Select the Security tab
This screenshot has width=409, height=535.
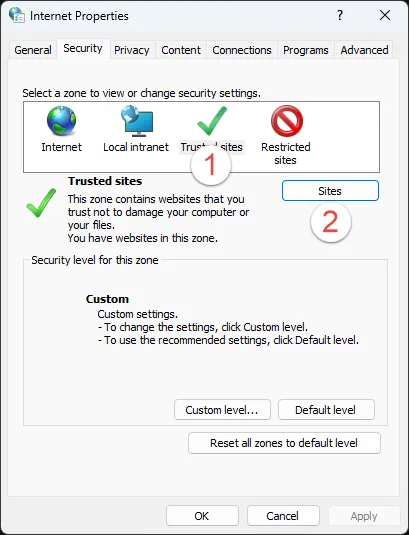(83, 48)
